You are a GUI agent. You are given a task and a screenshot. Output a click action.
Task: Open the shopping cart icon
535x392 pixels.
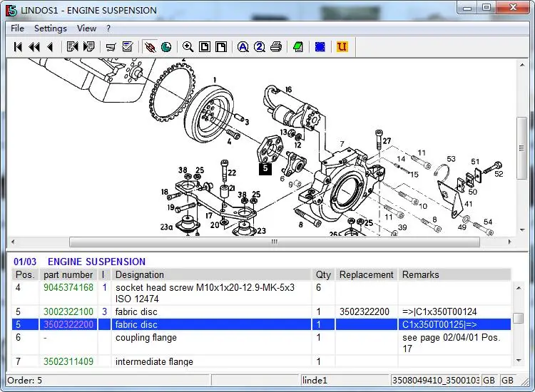pos(111,47)
